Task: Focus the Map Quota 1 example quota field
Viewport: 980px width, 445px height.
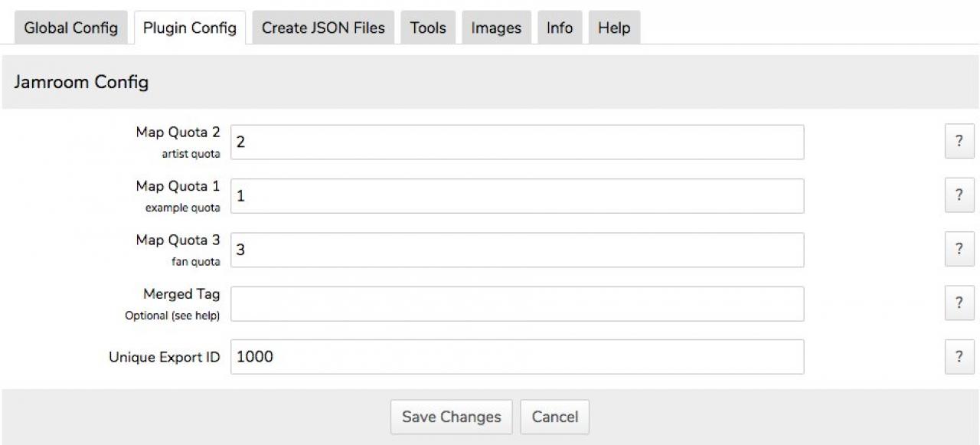Action: (518, 196)
